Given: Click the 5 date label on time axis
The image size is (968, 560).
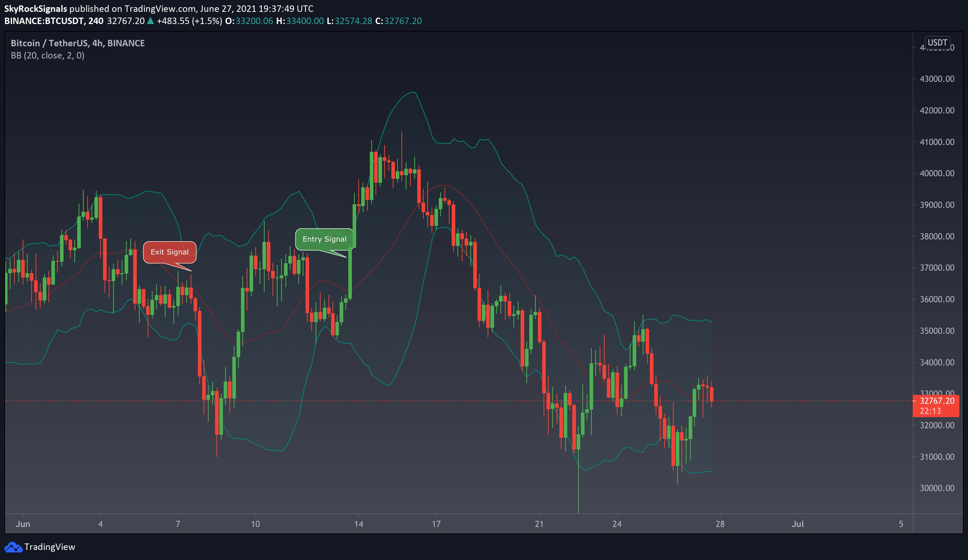Looking at the screenshot, I should tap(901, 524).
